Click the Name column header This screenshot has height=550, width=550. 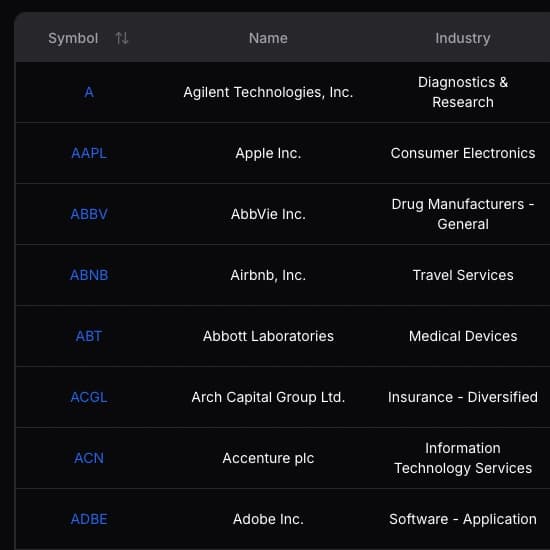tap(268, 38)
